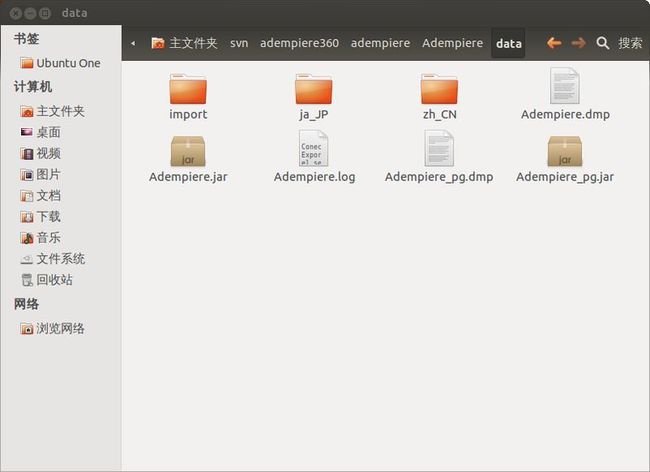
Task: Open 音乐 label in sidebar
Action: (49, 238)
